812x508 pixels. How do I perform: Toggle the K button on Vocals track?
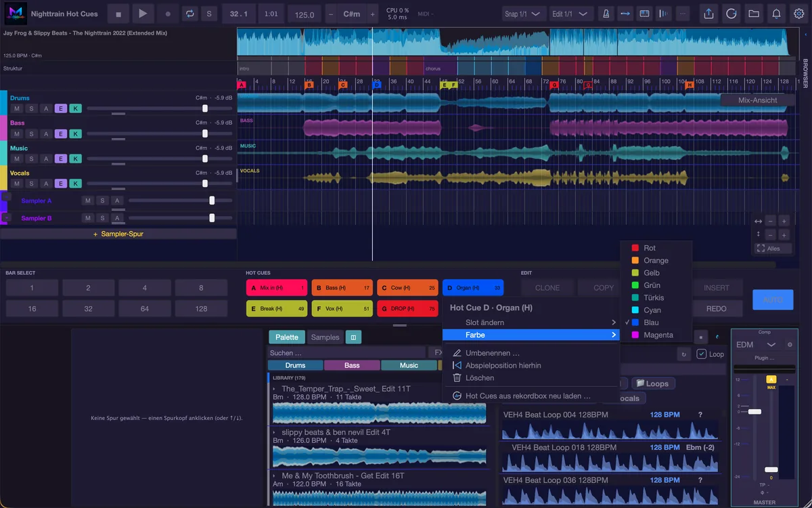(76, 184)
